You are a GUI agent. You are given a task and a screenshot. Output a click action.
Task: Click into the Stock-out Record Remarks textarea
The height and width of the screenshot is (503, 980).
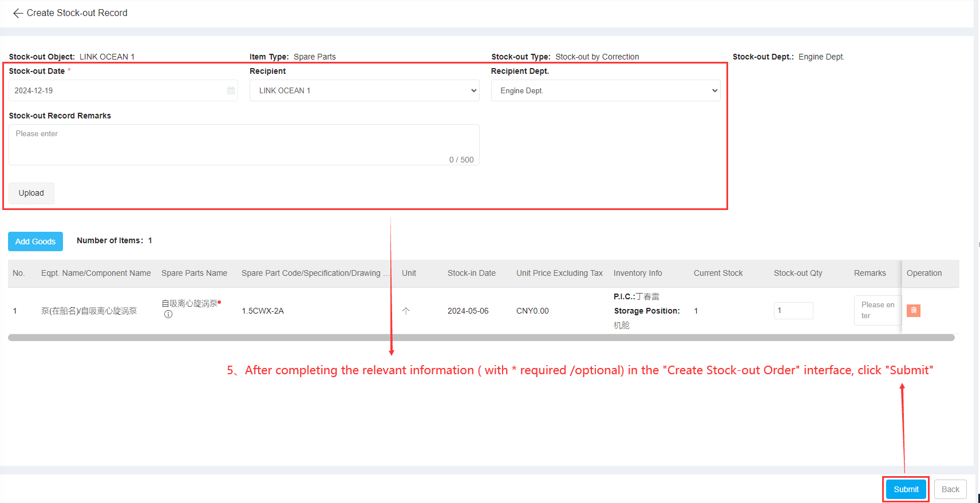pyautogui.click(x=244, y=145)
